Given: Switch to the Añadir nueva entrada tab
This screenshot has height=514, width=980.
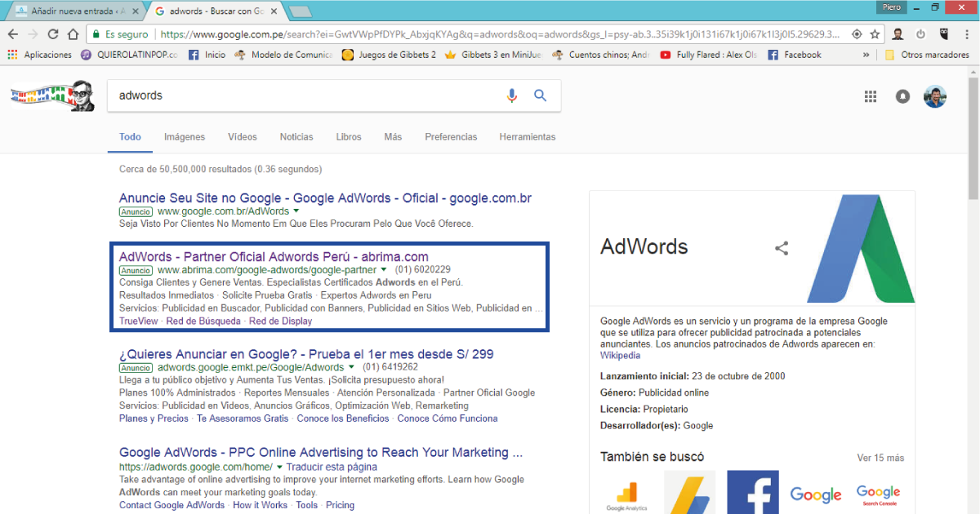Looking at the screenshot, I should tap(75, 11).
